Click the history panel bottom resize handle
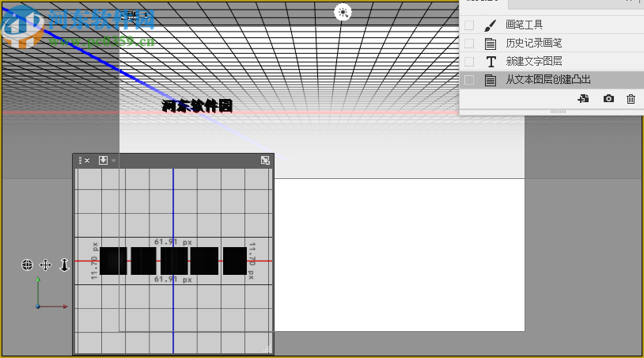 click(x=558, y=112)
